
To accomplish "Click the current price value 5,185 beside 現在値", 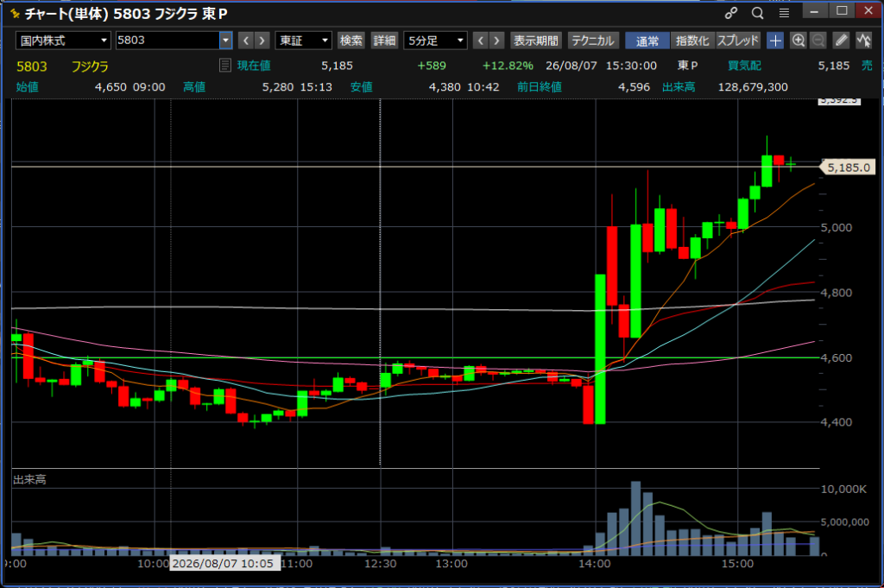I will pos(338,66).
